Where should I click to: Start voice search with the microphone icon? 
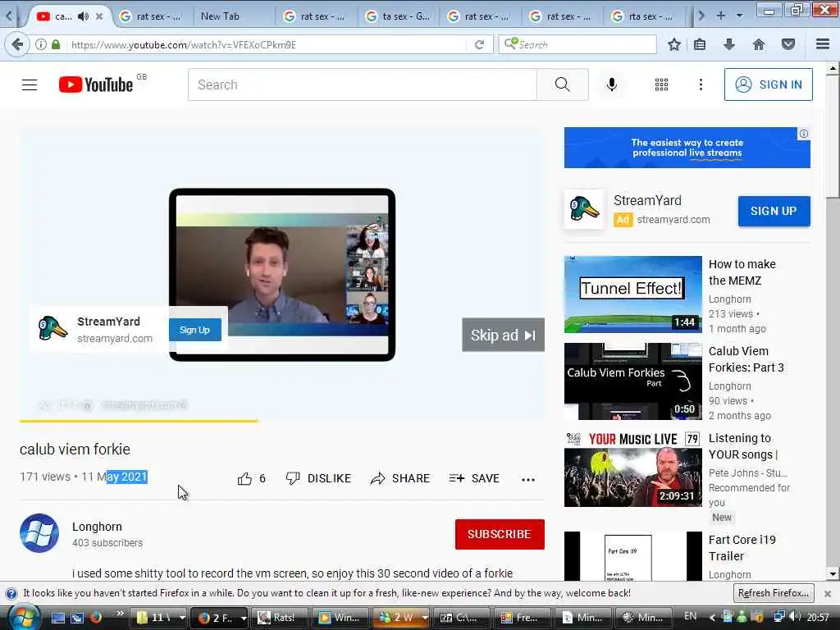[x=612, y=84]
